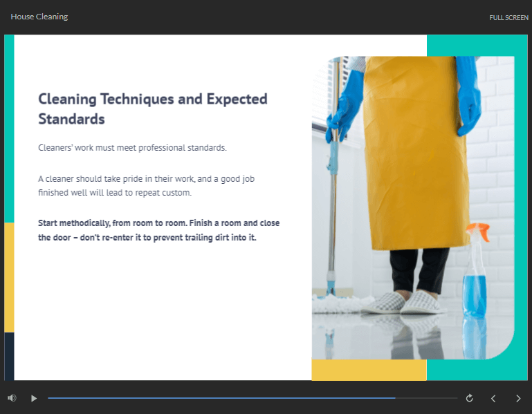
Task: Click the teal stripe on slide's left edge
Action: coord(9,128)
